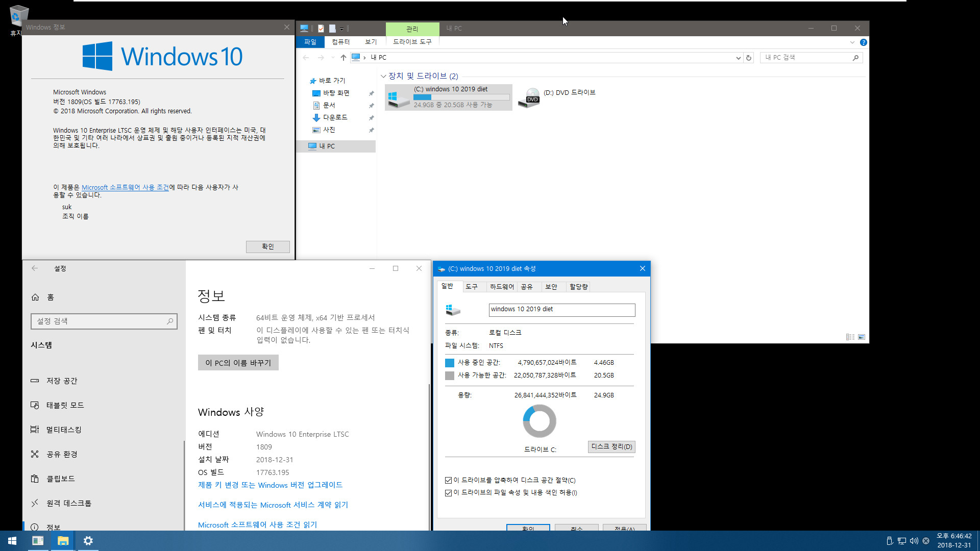This screenshot has width=980, height=551.
Task: Click the Explorer back arrow
Action: pos(306,58)
